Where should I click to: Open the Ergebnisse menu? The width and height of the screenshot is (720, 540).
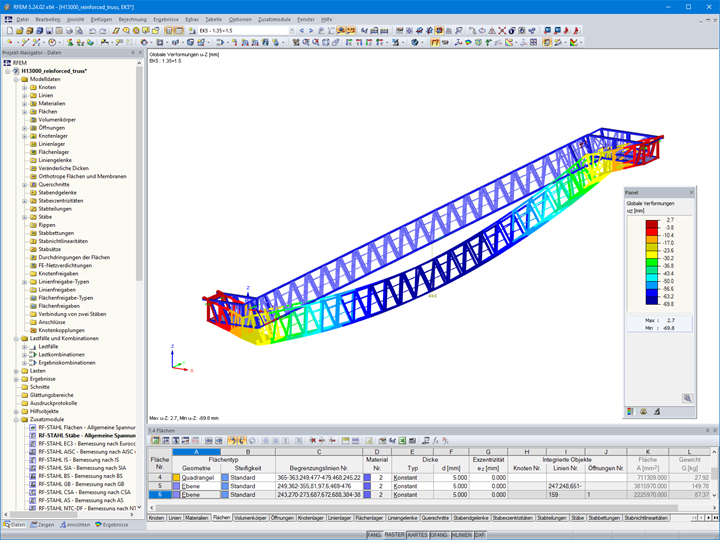point(166,19)
